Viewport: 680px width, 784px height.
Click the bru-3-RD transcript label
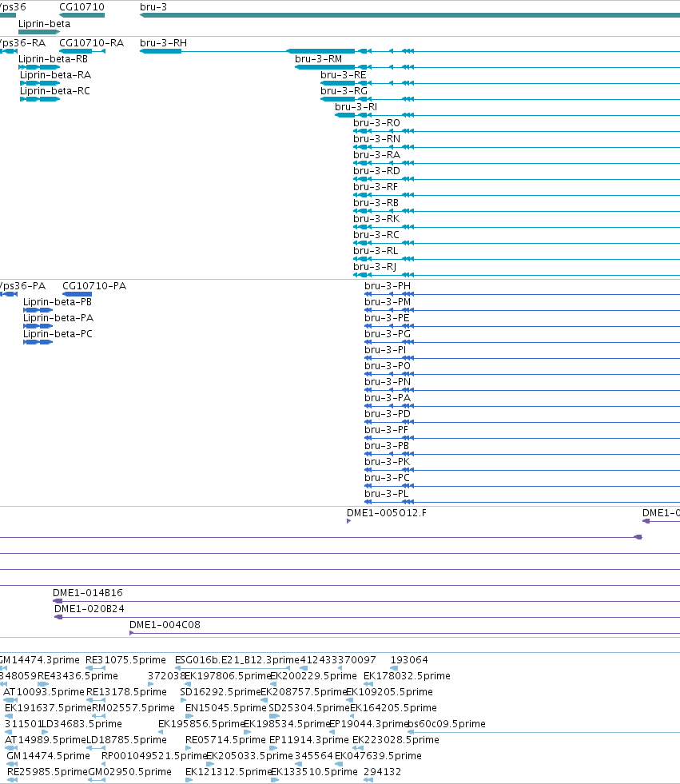pyautogui.click(x=377, y=171)
